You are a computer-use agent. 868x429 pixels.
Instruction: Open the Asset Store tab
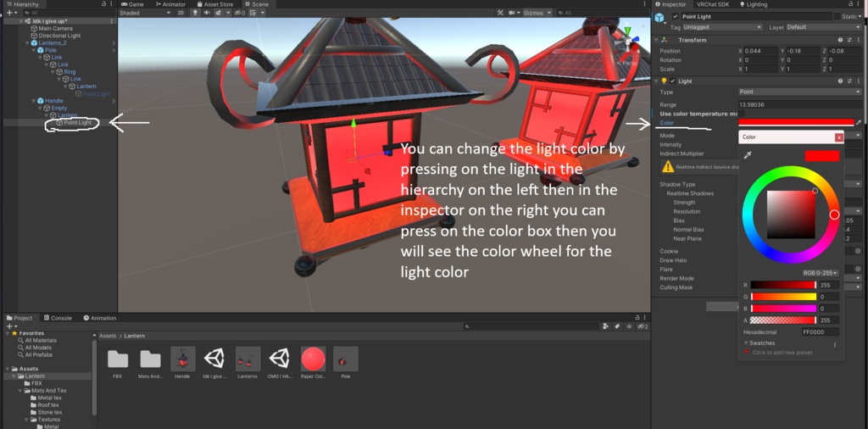coord(214,4)
